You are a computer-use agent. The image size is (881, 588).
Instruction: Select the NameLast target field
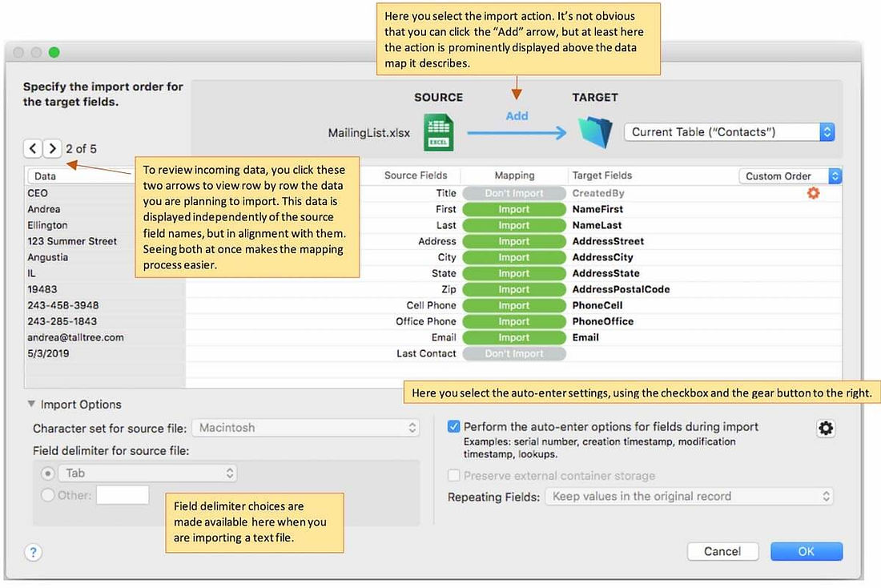click(x=597, y=225)
